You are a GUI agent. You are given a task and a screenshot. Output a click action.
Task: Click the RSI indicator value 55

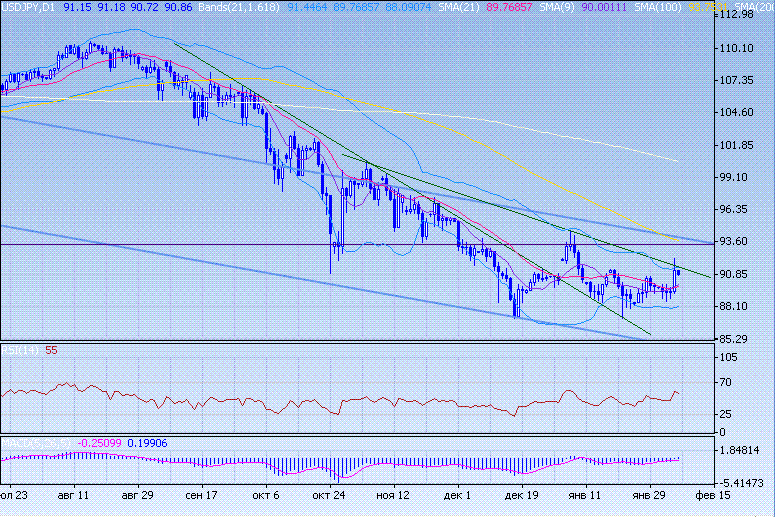coord(50,350)
